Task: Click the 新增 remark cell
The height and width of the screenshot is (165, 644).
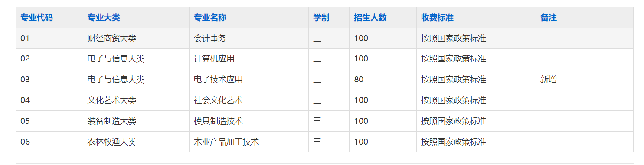Action: [585, 80]
